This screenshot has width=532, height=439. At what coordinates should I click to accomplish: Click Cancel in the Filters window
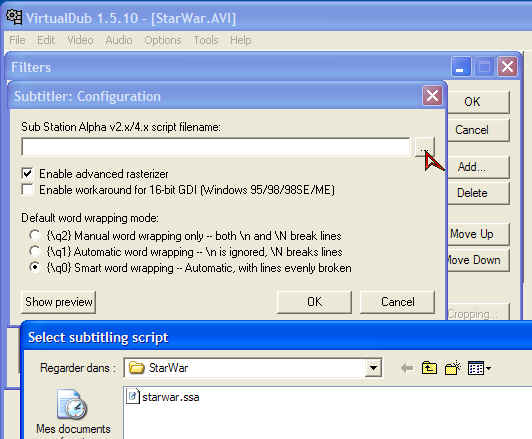click(x=478, y=130)
